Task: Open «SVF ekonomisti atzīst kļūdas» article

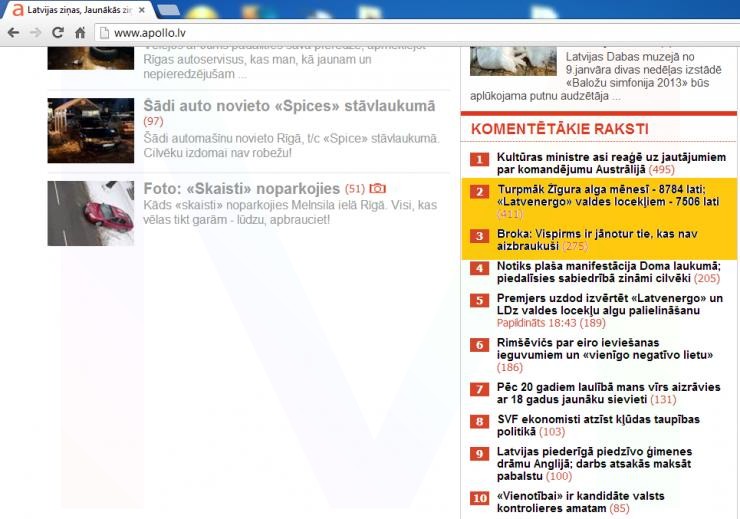Action: (x=597, y=418)
